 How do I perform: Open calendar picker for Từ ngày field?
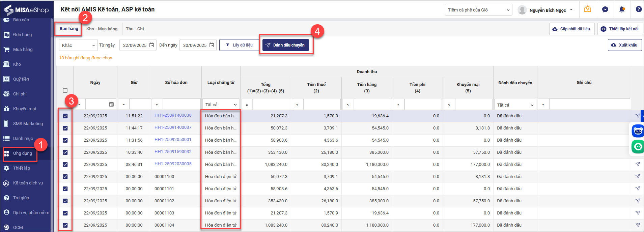coord(152,45)
